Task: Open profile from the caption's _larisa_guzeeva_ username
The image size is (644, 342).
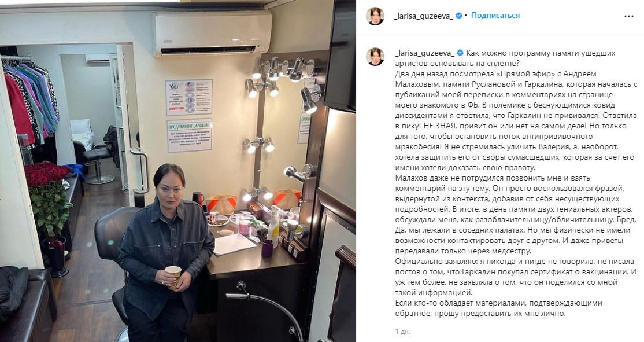Action: pos(425,53)
